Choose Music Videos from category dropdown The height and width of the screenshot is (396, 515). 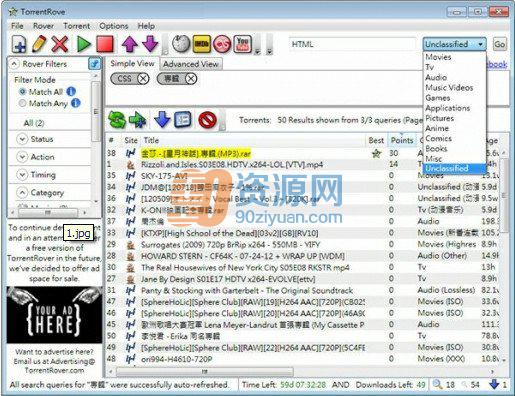point(449,88)
